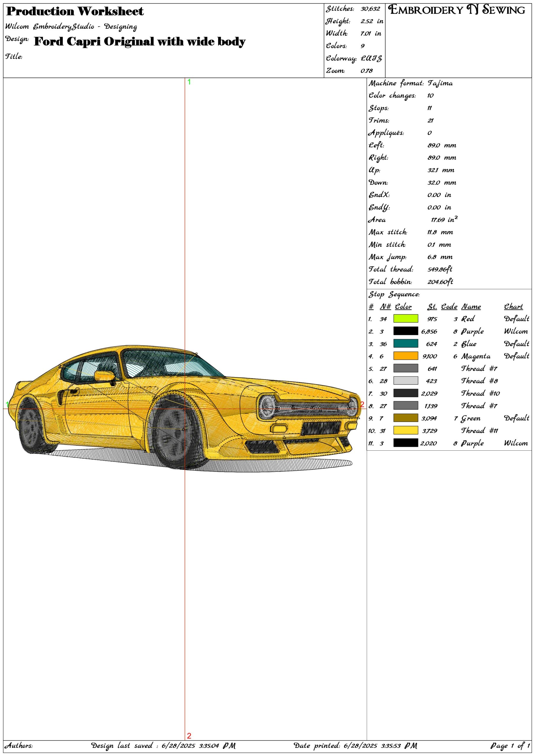
Task: Select the Trims value 21
Action: pyautogui.click(x=430, y=120)
